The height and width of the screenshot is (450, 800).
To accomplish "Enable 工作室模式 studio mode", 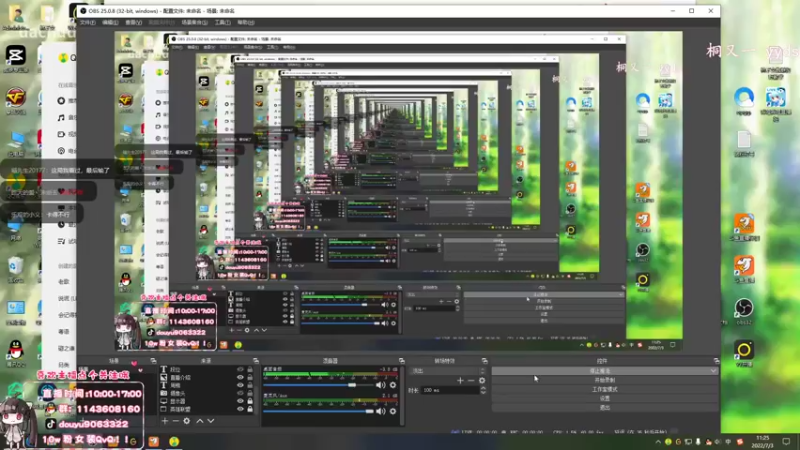I will pos(605,389).
